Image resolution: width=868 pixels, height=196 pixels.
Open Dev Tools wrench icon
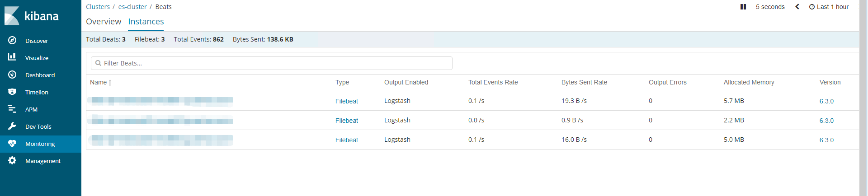tap(12, 126)
